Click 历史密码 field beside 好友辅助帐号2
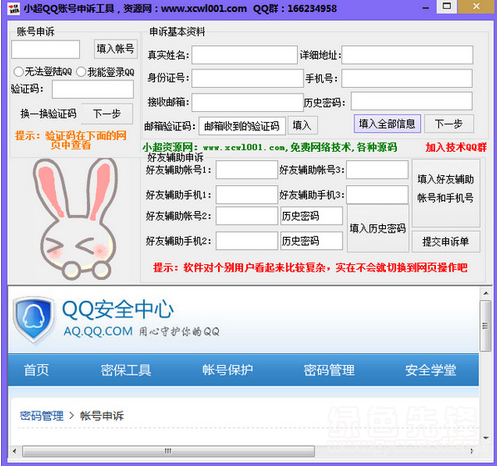497x466 pixels. 311,216
